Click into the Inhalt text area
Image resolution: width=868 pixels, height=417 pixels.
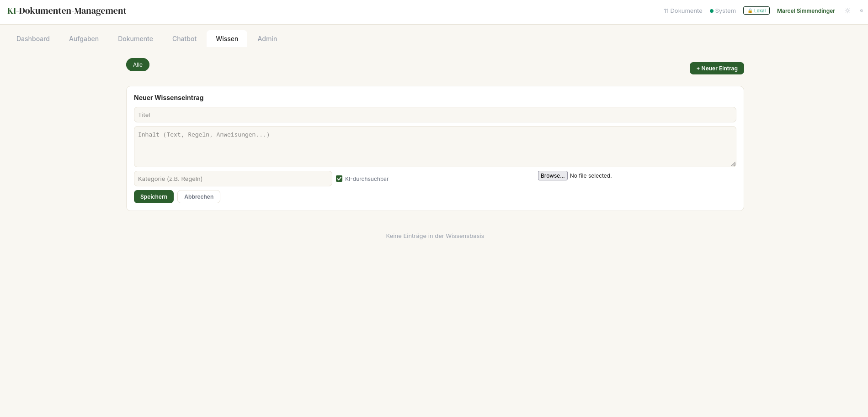pos(435,147)
